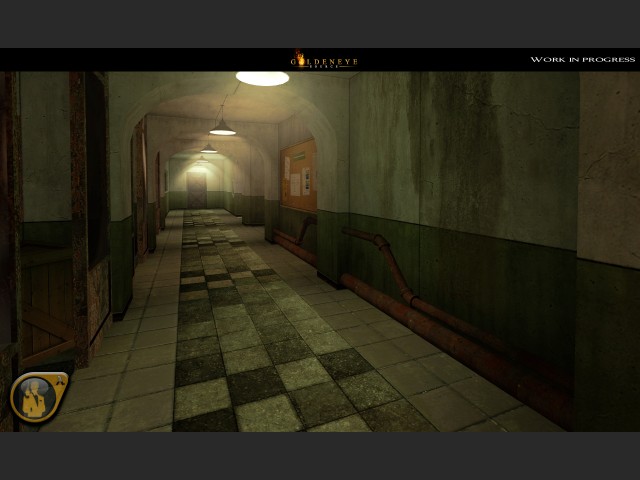Click the door at corridor end
The height and width of the screenshot is (480, 640).
click(x=197, y=190)
